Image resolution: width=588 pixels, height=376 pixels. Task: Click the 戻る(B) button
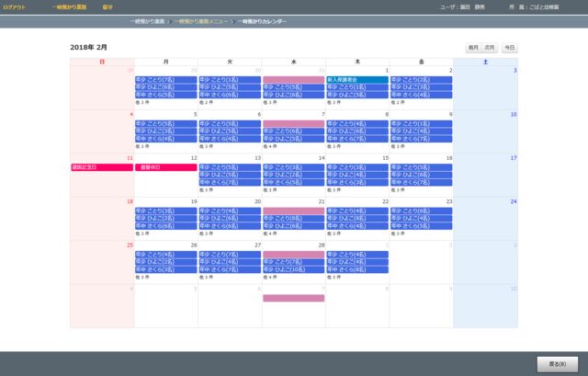coord(558,364)
